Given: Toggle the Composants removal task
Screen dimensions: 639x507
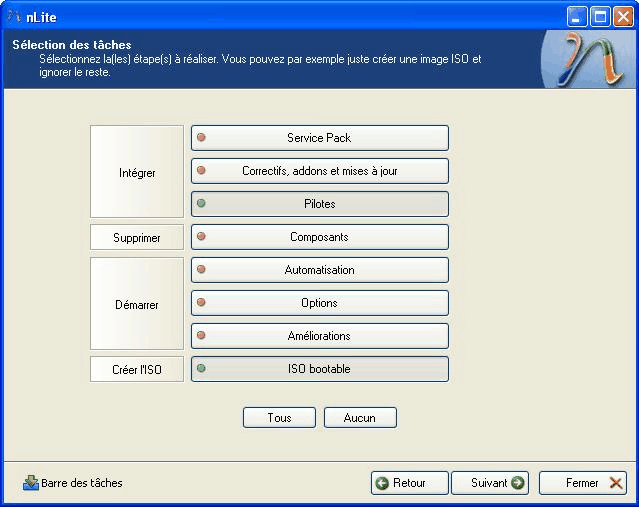Looking at the screenshot, I should click(320, 237).
